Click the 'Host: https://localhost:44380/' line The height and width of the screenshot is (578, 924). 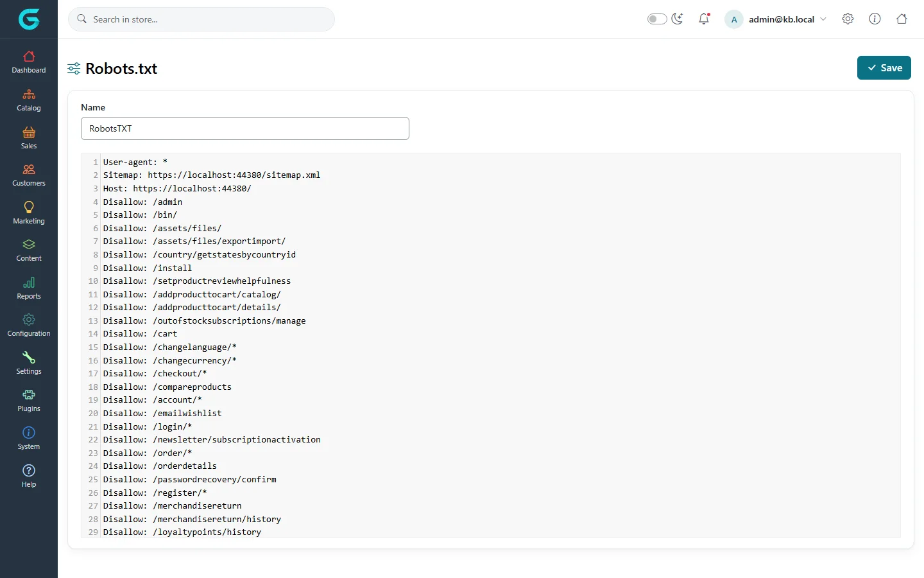pos(177,188)
